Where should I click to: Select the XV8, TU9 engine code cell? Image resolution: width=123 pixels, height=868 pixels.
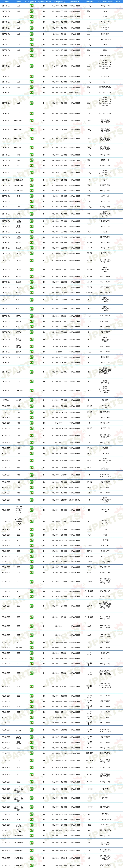coord(105,196)
